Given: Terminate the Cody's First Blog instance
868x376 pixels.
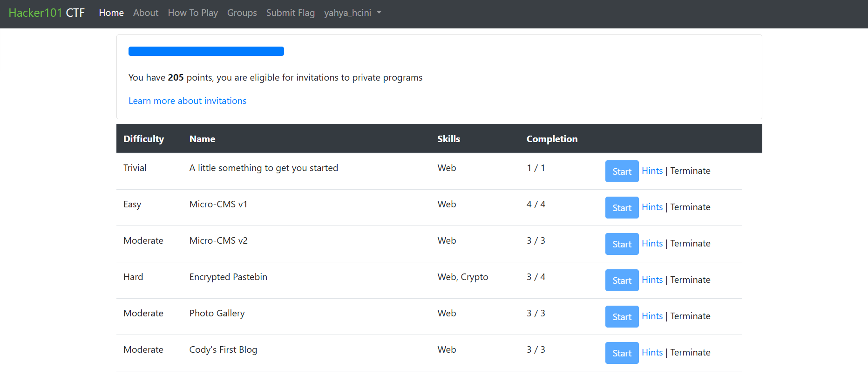Looking at the screenshot, I should tap(691, 352).
